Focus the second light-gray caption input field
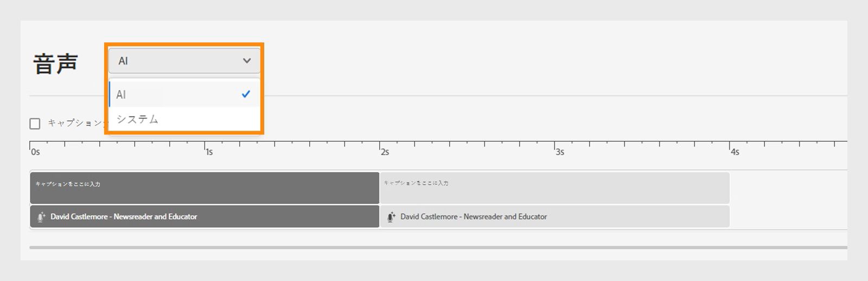 click(554, 188)
